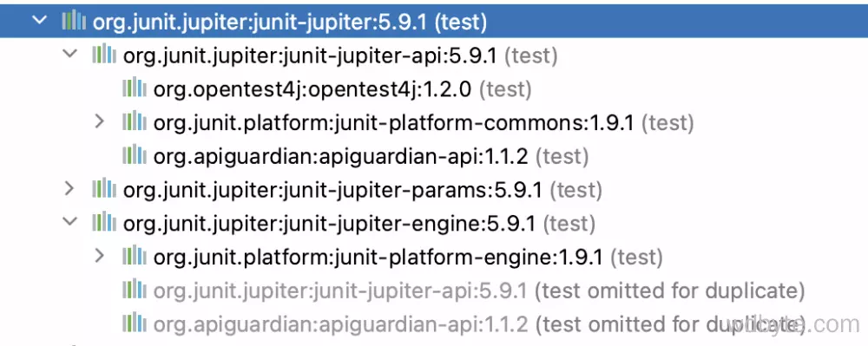Collapse junit-jupiter-engine:5.9.1 node

coord(69,222)
